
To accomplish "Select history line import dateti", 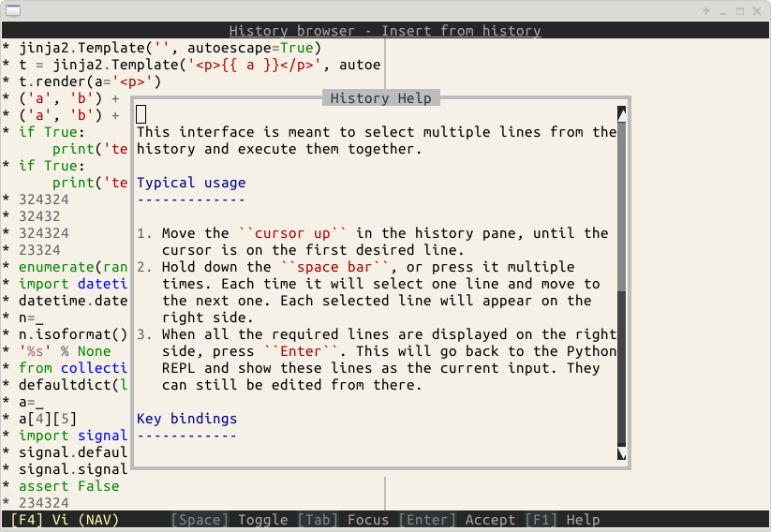I will pyautogui.click(x=73, y=283).
